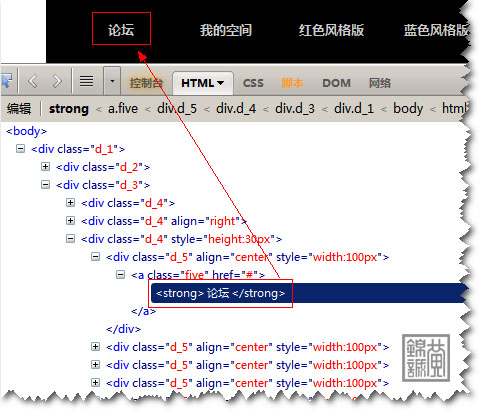The height and width of the screenshot is (418, 479).
Task: Click the 我的空间 navigation link
Action: click(x=226, y=30)
